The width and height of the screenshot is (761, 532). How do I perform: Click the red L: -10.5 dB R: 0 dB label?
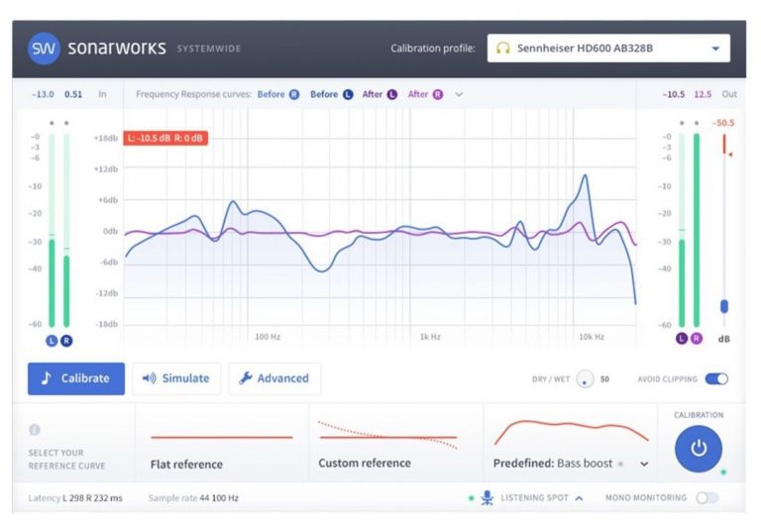[165, 138]
